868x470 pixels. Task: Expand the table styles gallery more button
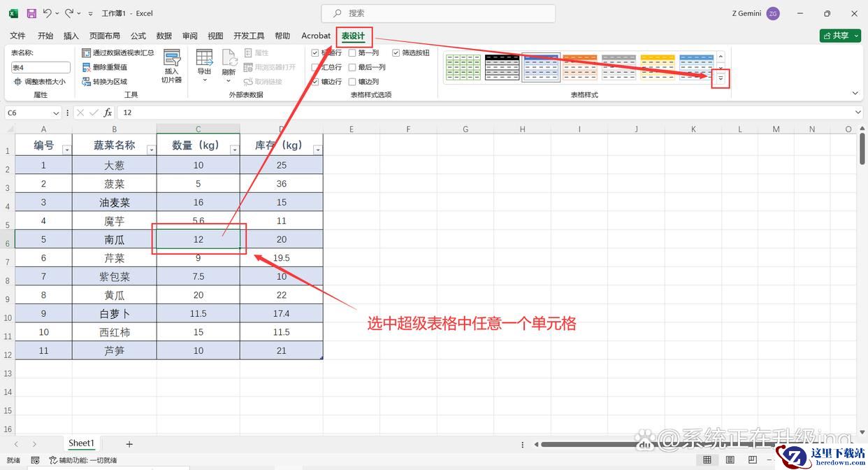click(x=721, y=79)
